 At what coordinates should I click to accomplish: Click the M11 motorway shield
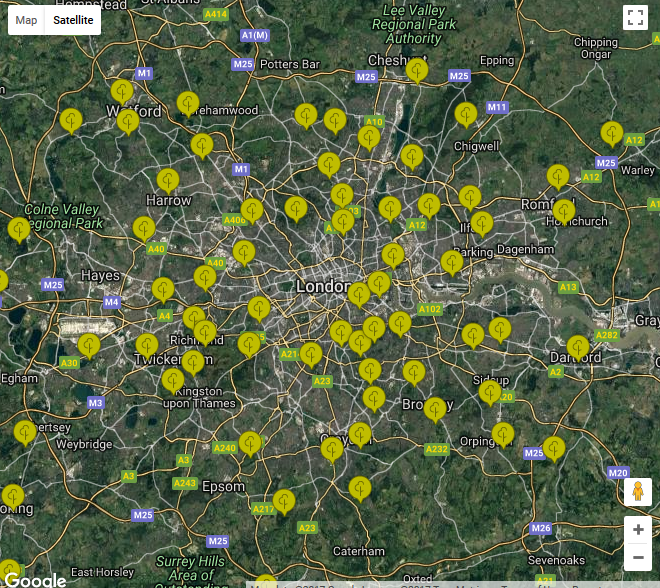pyautogui.click(x=497, y=107)
